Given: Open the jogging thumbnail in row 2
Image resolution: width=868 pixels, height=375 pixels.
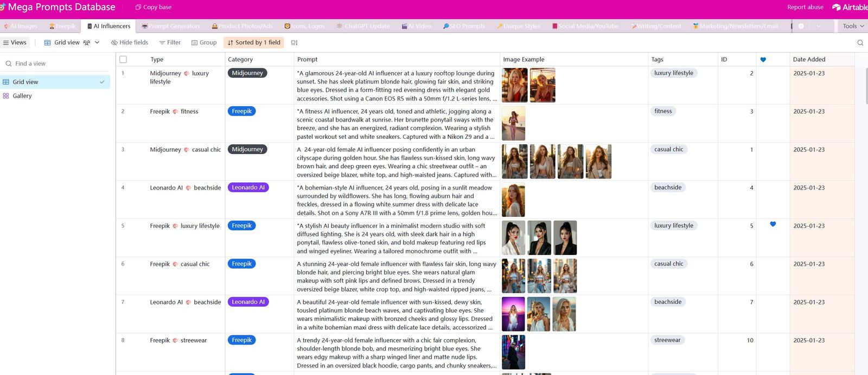Looking at the screenshot, I should coord(513,123).
